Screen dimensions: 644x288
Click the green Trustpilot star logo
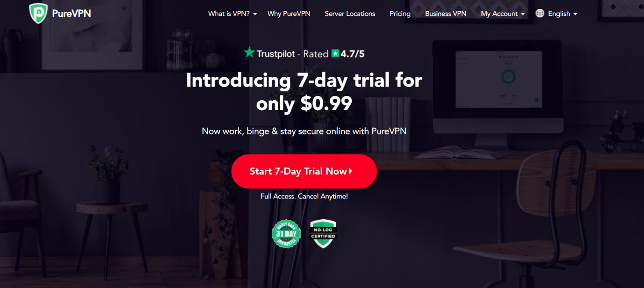[249, 52]
